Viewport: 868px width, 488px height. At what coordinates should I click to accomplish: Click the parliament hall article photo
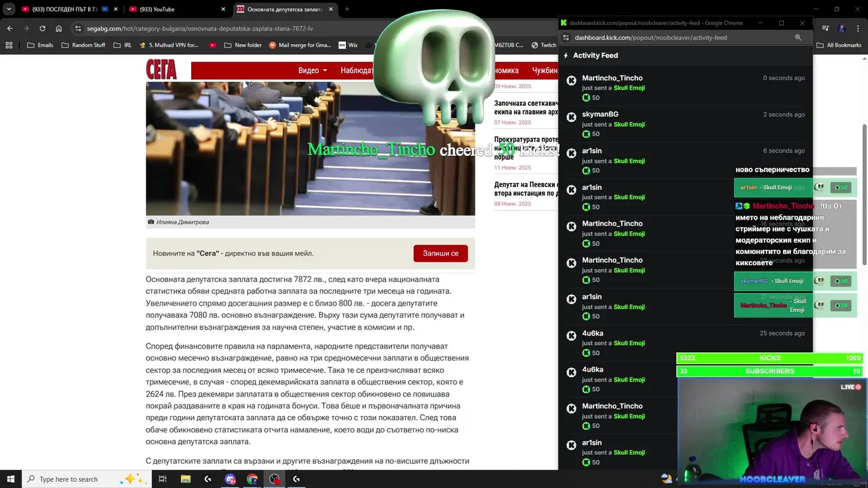[x=310, y=148]
